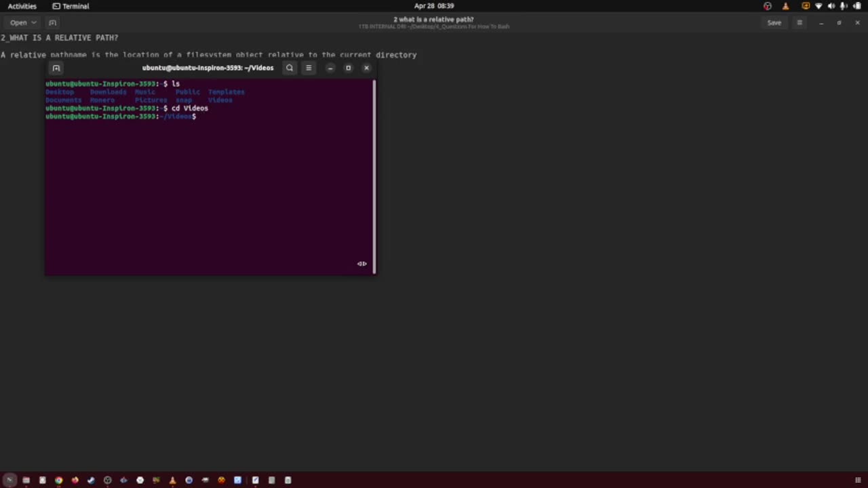Open the Terminal hamburger menu
The height and width of the screenshot is (488, 868).
click(x=309, y=68)
